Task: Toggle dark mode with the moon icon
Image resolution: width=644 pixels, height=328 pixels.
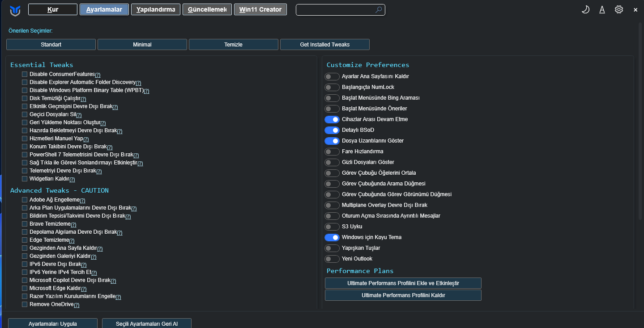Action: (585, 9)
